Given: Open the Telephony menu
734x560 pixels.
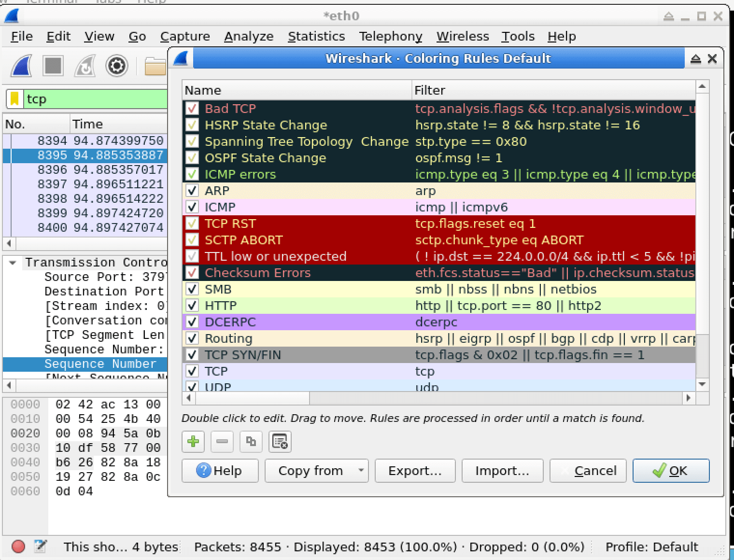Looking at the screenshot, I should tap(391, 36).
